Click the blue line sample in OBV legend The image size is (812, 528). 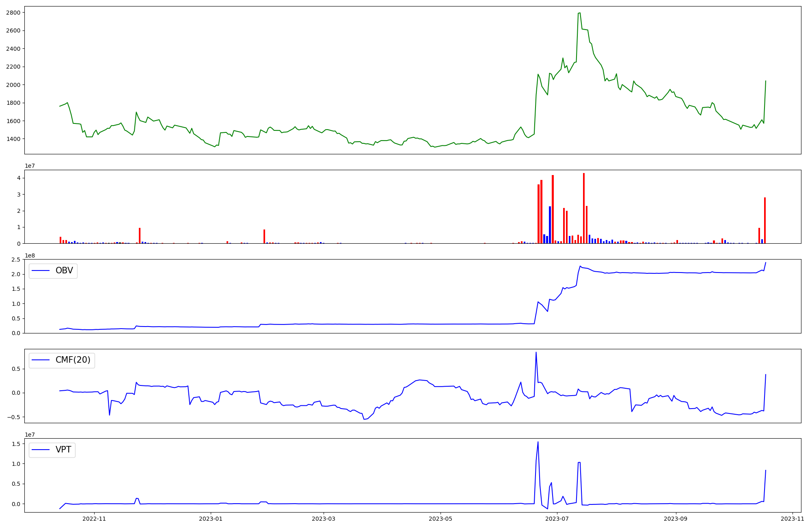[41, 270]
